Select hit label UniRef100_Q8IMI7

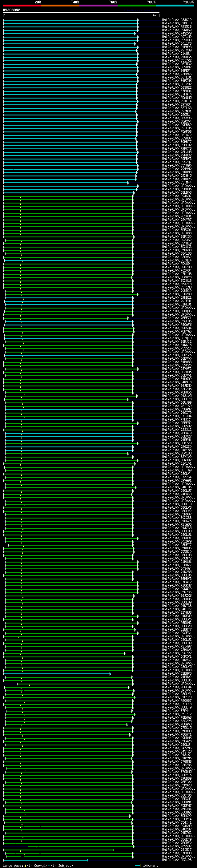pos(177,850)
